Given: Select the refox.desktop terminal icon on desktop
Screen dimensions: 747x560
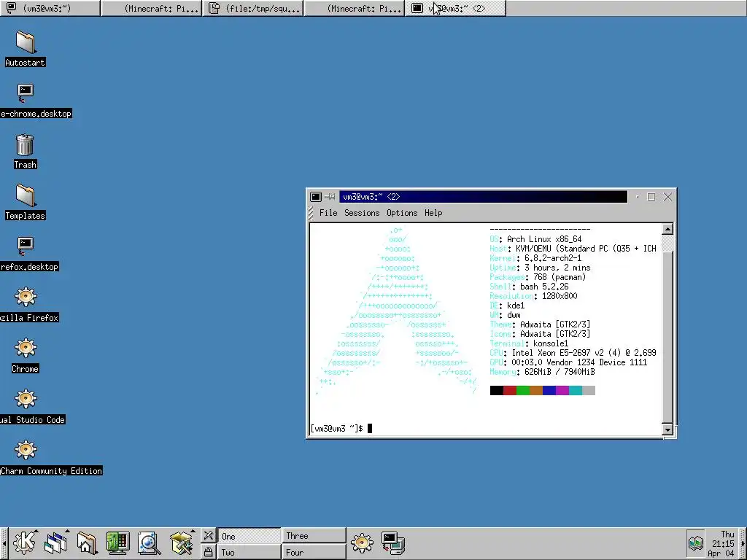Looking at the screenshot, I should coord(26,253).
